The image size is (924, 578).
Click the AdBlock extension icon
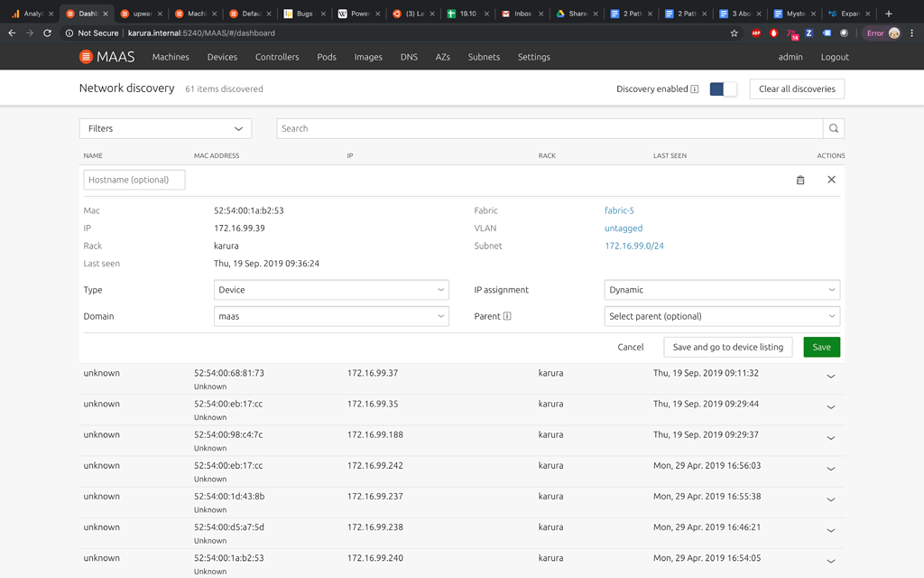pos(756,33)
